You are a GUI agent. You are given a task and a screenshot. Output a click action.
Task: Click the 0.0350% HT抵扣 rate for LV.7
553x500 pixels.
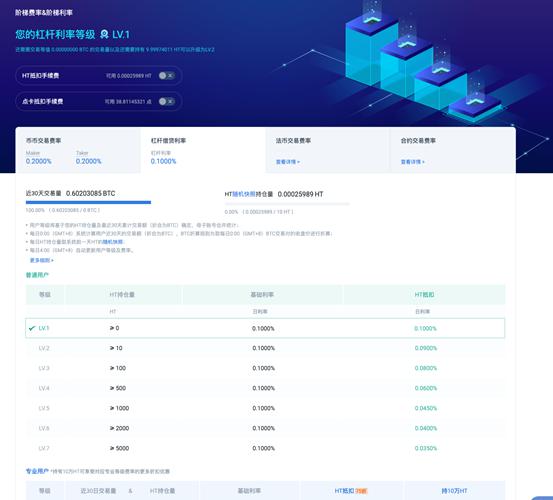(x=426, y=449)
